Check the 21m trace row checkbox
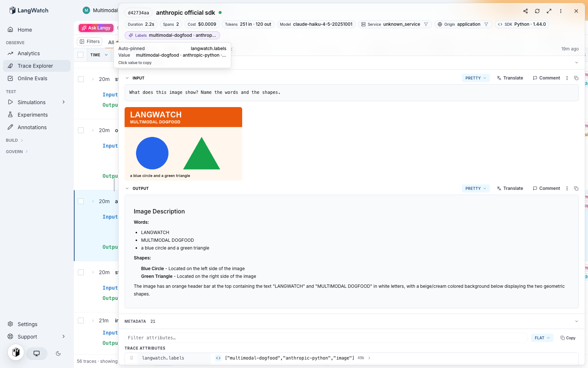Screen dimensions: 588x368 point(81,321)
